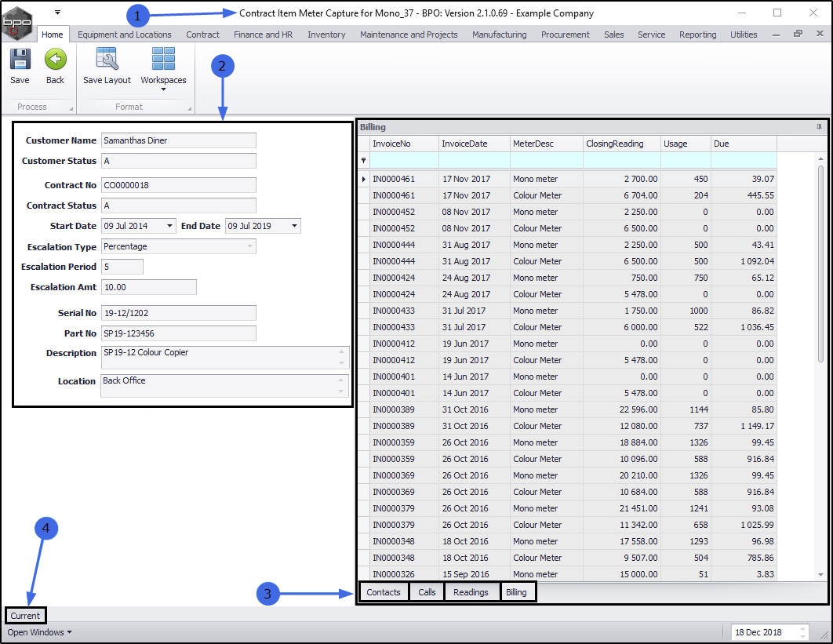Click the green Back arrow icon

[55, 59]
